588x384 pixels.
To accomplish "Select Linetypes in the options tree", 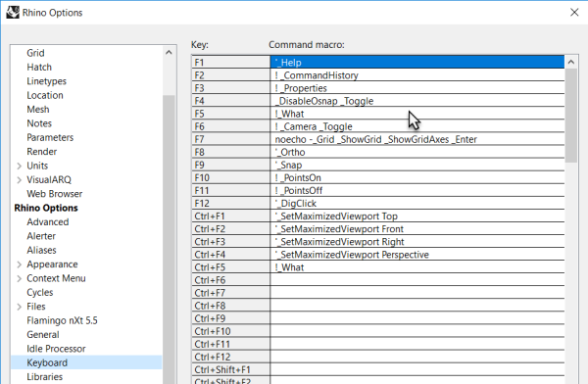I will (x=46, y=81).
